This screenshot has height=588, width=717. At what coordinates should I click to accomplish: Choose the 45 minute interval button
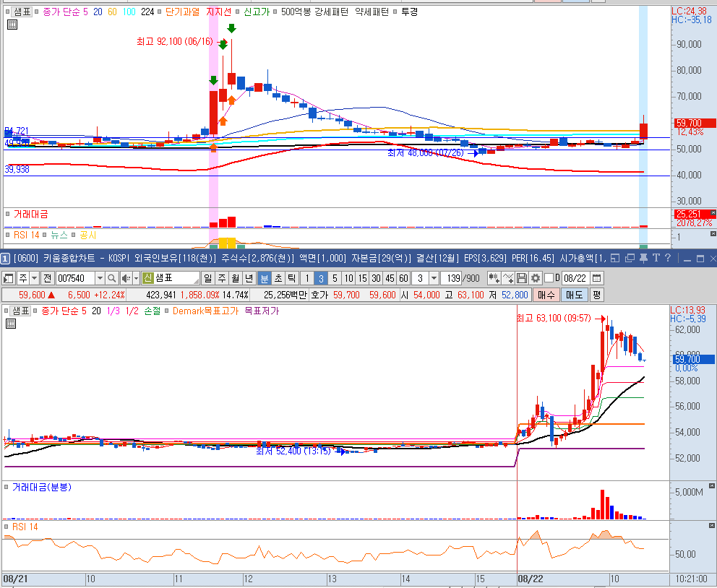pyautogui.click(x=390, y=278)
